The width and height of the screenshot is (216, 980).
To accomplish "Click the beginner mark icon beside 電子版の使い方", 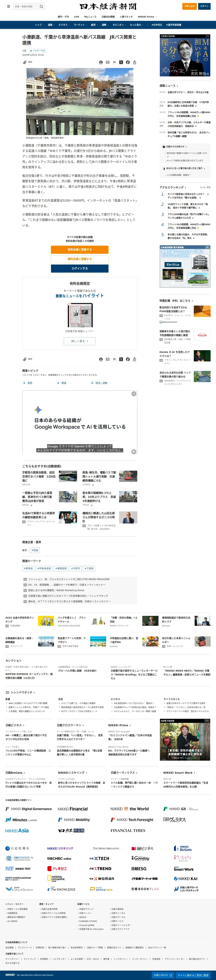I will pyautogui.click(x=164, y=169).
